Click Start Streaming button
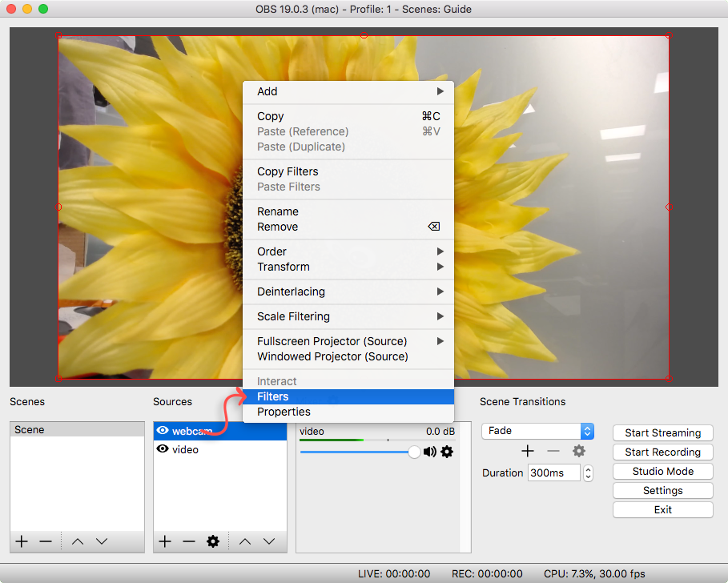The width and height of the screenshot is (728, 583). [662, 432]
